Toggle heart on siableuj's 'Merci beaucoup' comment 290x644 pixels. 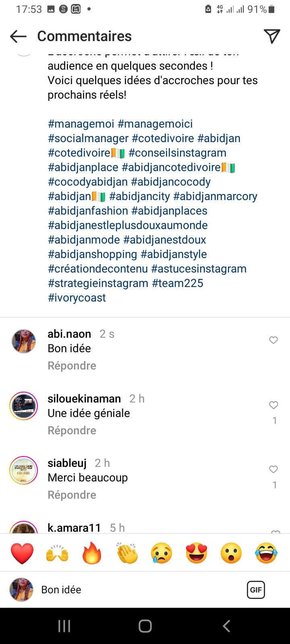click(273, 469)
